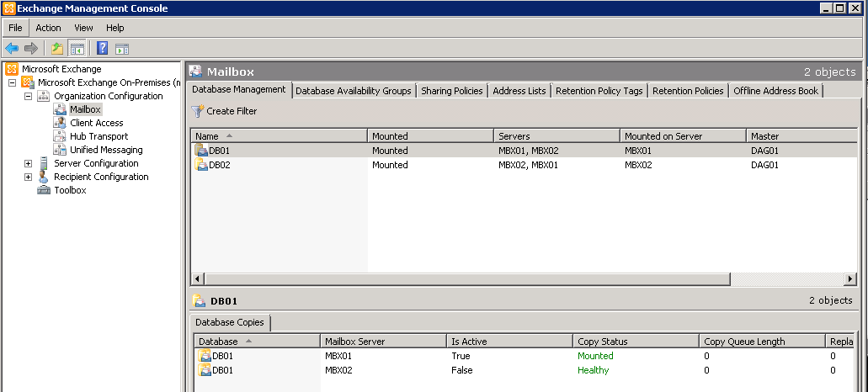The width and height of the screenshot is (868, 392).
Task: Click the Back arrow toolbar icon
Action: (x=12, y=48)
